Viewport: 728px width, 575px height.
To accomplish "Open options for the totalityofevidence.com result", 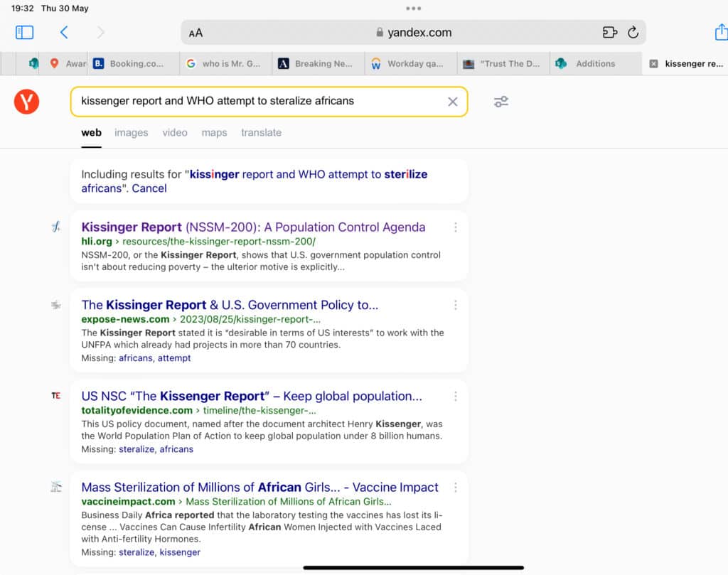I will point(456,396).
